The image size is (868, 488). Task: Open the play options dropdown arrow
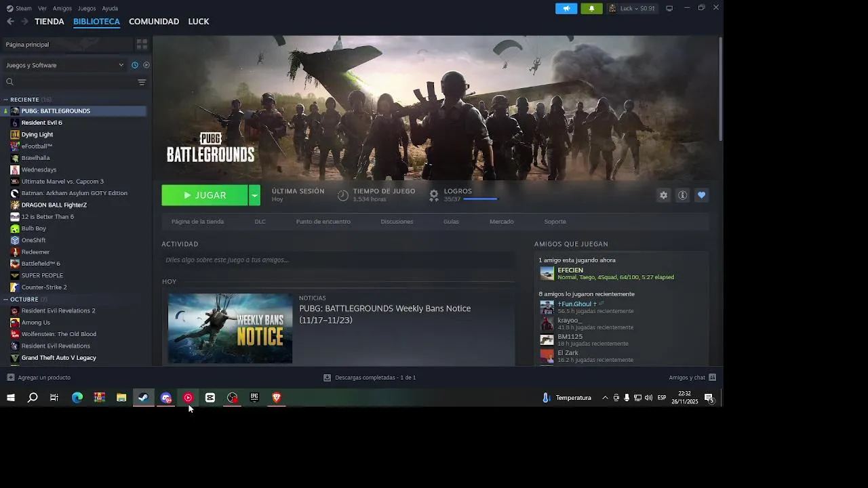[x=254, y=195]
